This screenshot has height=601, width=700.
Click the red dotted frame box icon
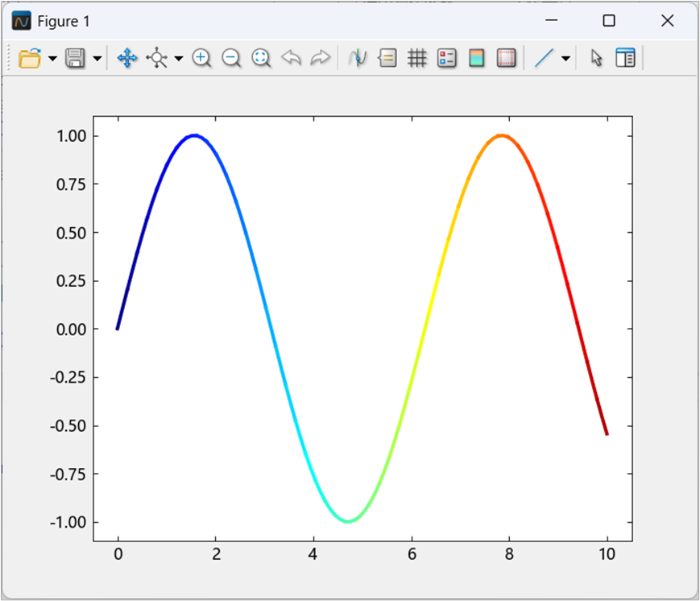[x=506, y=58]
